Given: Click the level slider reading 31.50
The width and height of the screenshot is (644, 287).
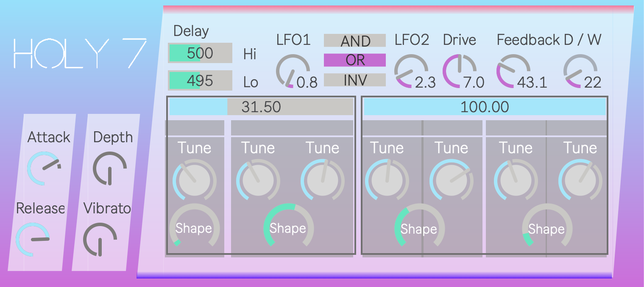Looking at the screenshot, I should point(261,107).
